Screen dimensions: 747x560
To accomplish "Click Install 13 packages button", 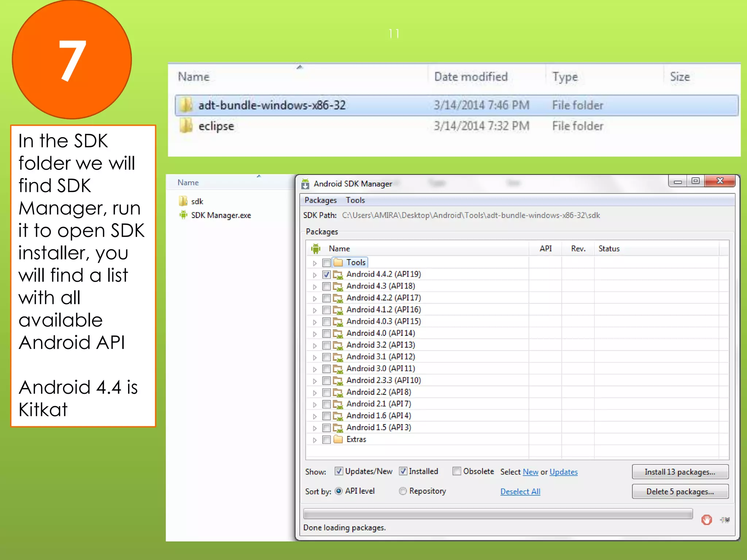I will [680, 472].
